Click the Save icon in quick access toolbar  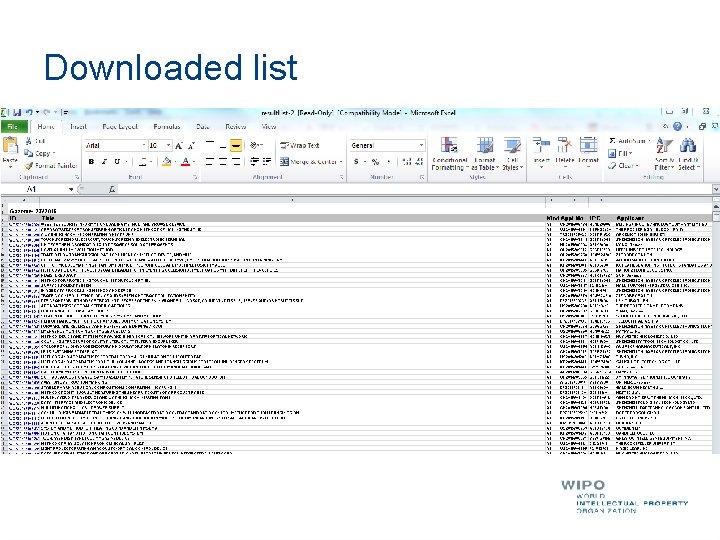point(17,112)
